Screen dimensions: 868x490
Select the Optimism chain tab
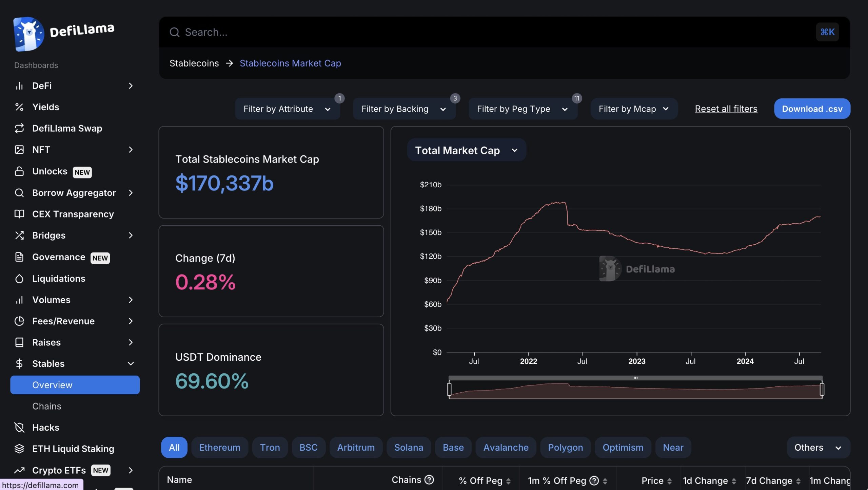(x=623, y=448)
